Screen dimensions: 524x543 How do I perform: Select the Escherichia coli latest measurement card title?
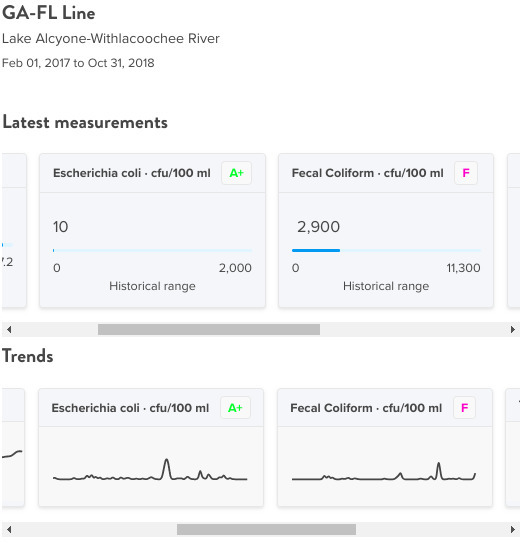pyautogui.click(x=132, y=173)
